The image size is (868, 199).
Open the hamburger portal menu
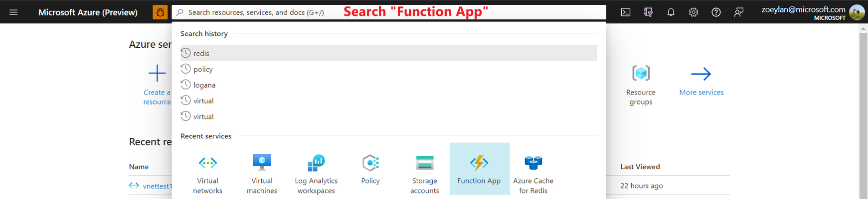click(x=13, y=12)
